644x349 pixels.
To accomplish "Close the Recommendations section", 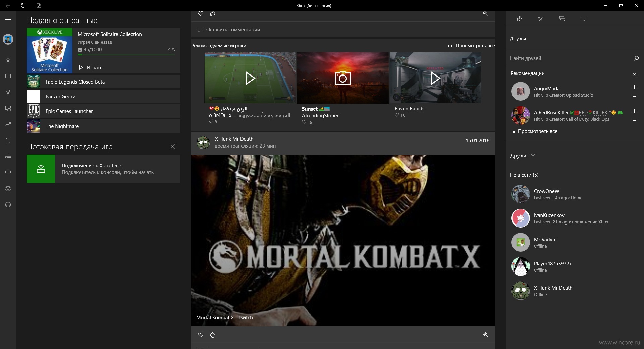I will coord(634,74).
